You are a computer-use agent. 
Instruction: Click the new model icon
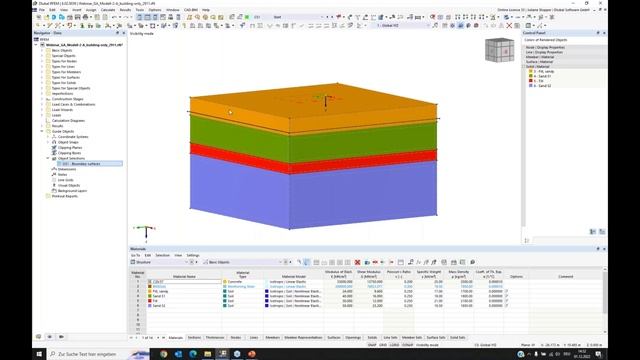point(38,17)
